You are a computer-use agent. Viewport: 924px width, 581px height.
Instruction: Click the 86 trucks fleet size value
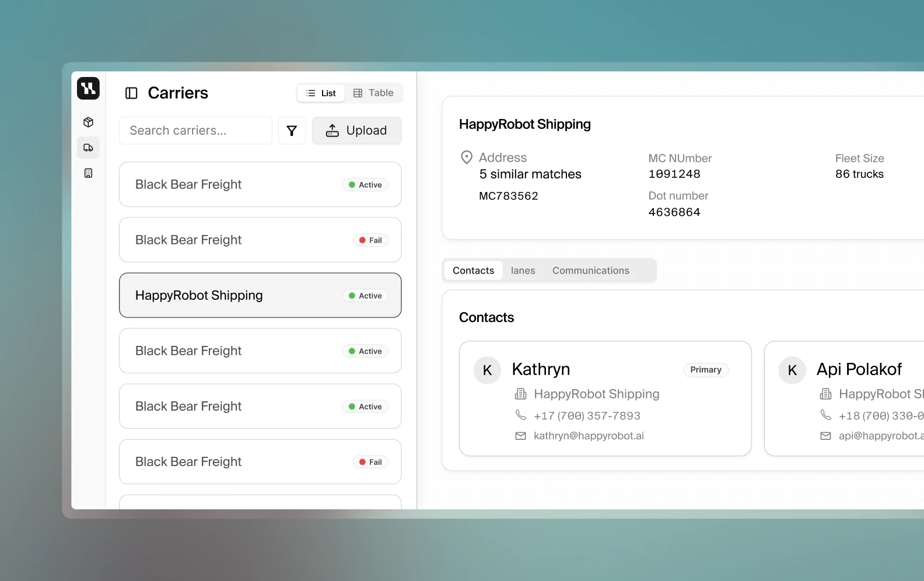pyautogui.click(x=859, y=174)
